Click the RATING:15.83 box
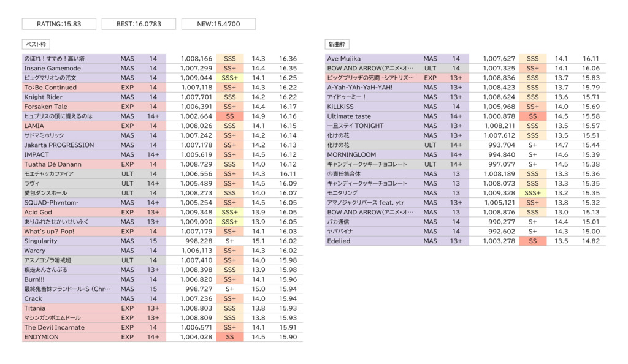 59,24
